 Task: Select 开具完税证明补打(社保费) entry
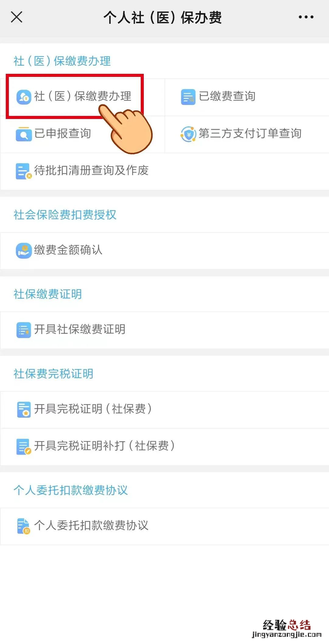click(104, 446)
